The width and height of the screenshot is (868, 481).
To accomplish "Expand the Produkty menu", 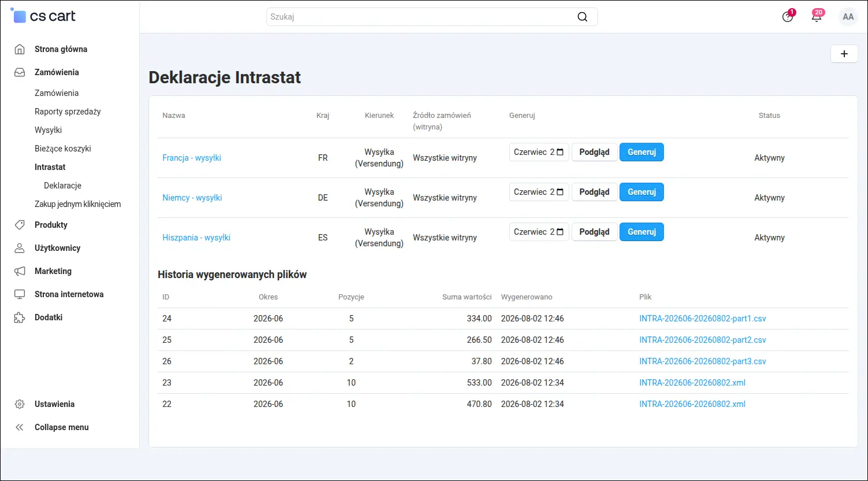I will tap(51, 225).
